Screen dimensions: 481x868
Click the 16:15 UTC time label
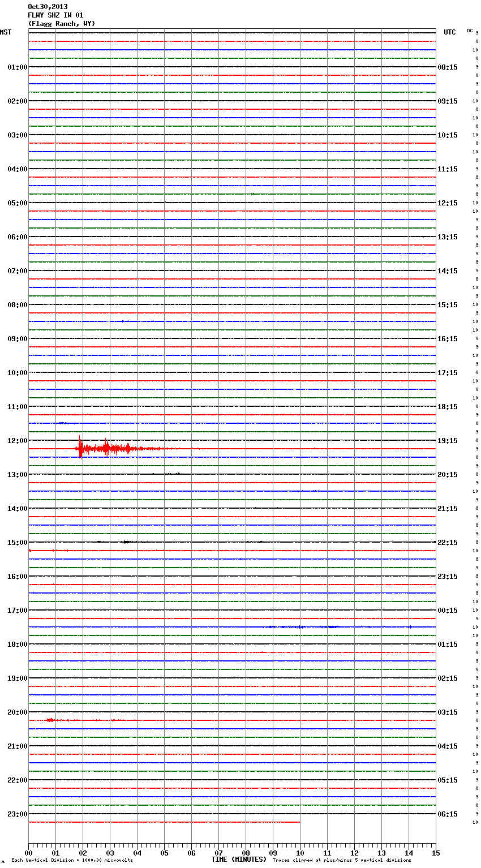(x=448, y=338)
